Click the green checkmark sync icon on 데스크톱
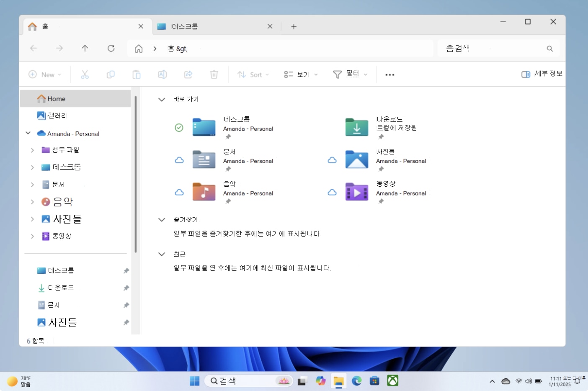Image resolution: width=588 pixels, height=391 pixels. click(179, 127)
